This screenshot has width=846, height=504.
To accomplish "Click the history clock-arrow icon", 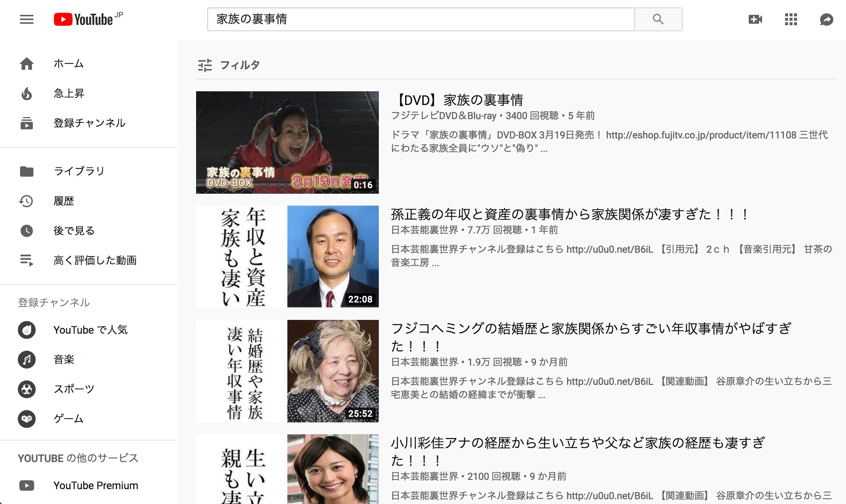I will [x=26, y=201].
